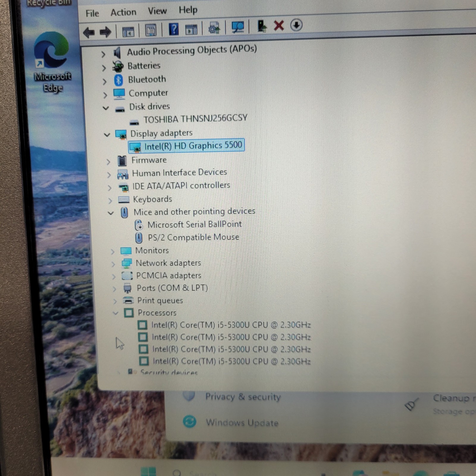Screen dimensions: 476x476
Task: Click the red X Uninstall device icon
Action: 279,26
